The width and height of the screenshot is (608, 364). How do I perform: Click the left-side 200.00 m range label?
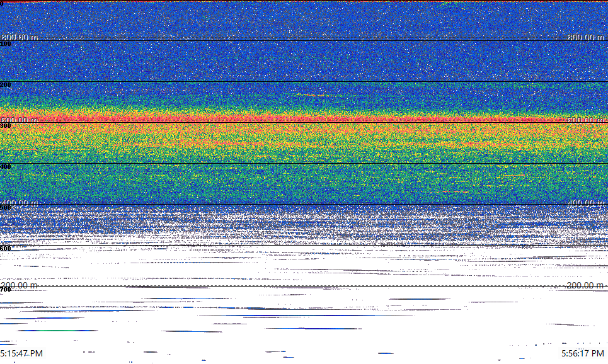[x=20, y=286]
